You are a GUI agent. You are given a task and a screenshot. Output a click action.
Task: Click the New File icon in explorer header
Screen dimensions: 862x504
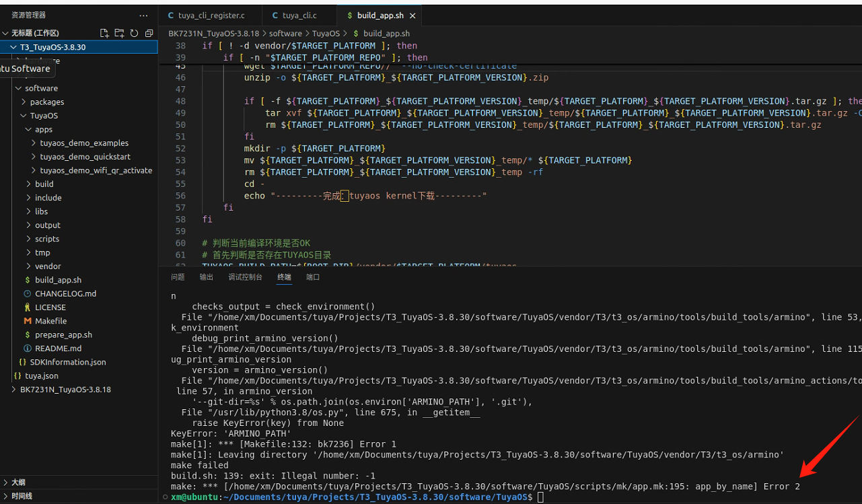104,33
